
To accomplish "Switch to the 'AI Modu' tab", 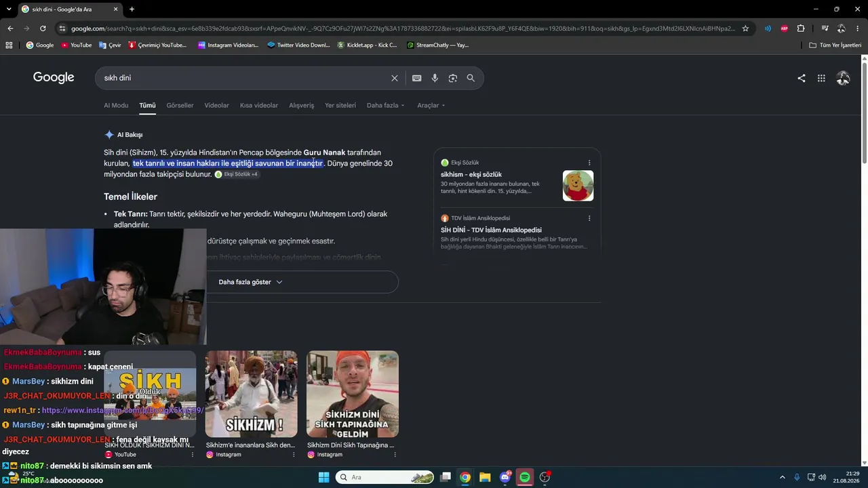I will point(116,106).
